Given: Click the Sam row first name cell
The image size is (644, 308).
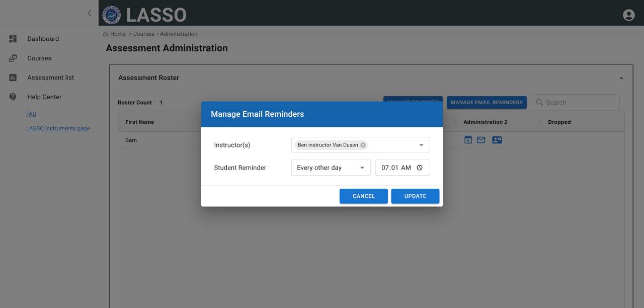Looking at the screenshot, I should point(131,140).
